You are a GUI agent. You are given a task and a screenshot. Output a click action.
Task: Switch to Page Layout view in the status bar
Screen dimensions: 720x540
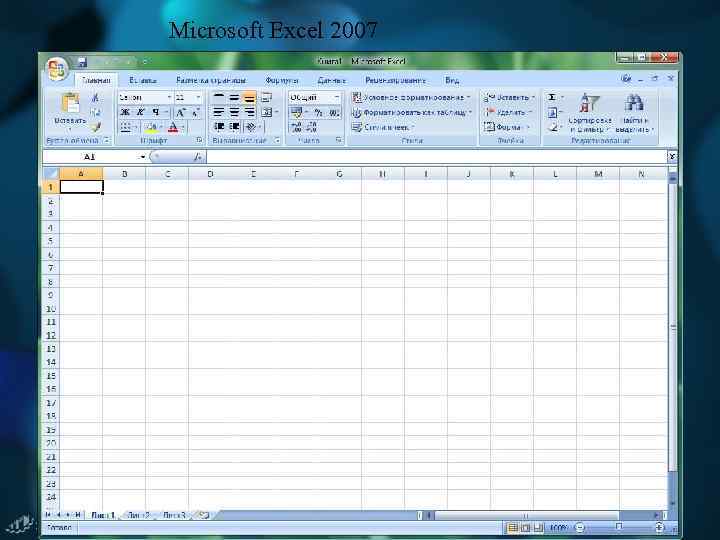[526, 528]
